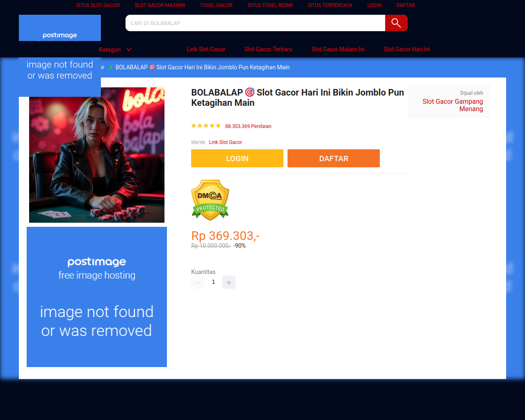Open Link Slot Gacor navigation link

(x=206, y=49)
